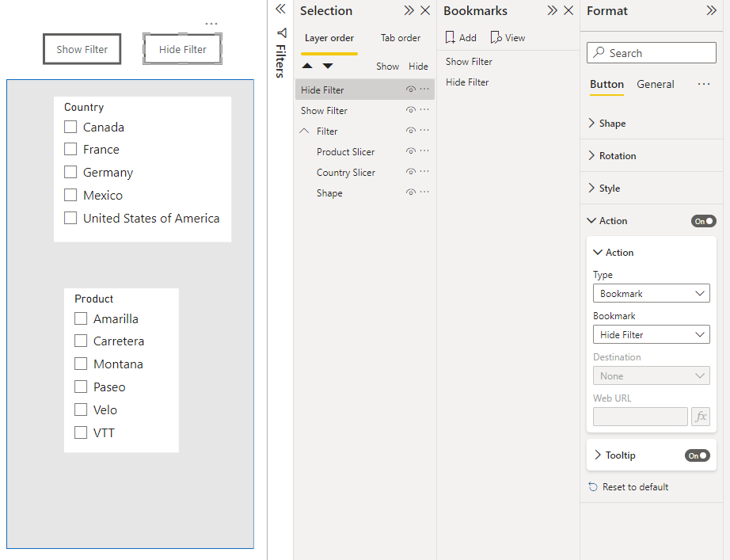This screenshot has width=730, height=560.
Task: Close the Selection pane
Action: pos(425,10)
